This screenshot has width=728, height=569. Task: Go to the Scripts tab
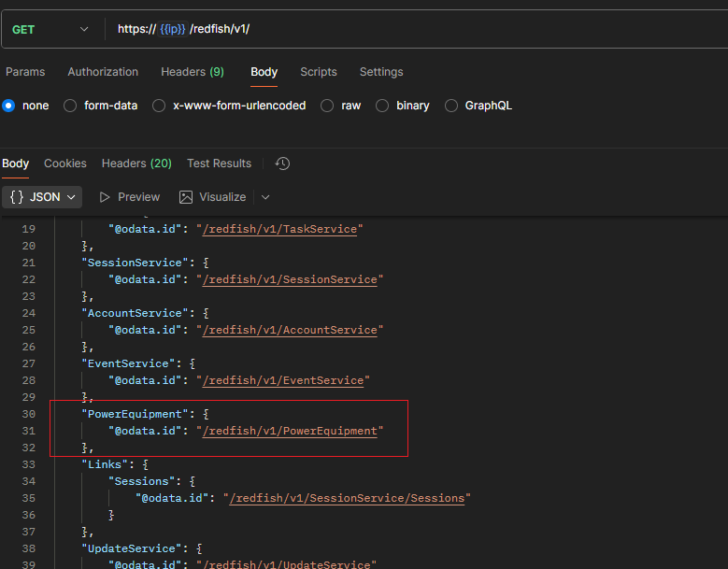(319, 72)
